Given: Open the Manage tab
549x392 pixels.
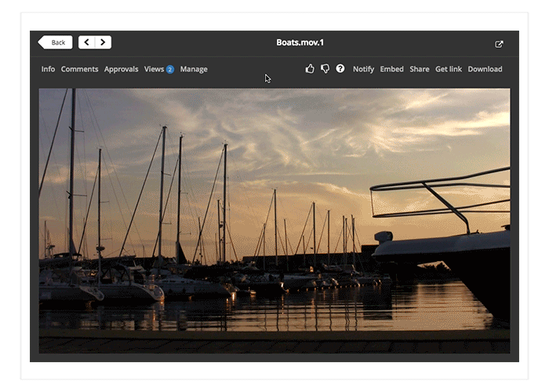Looking at the screenshot, I should point(194,69).
